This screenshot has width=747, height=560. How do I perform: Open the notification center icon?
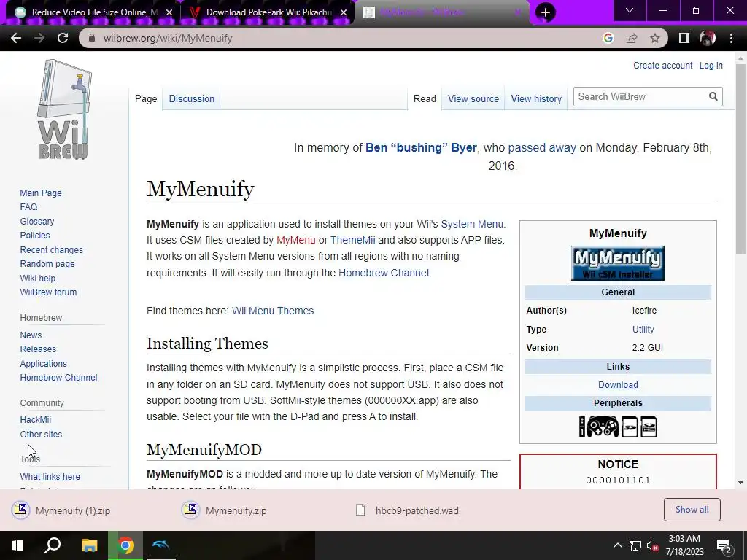724,545
